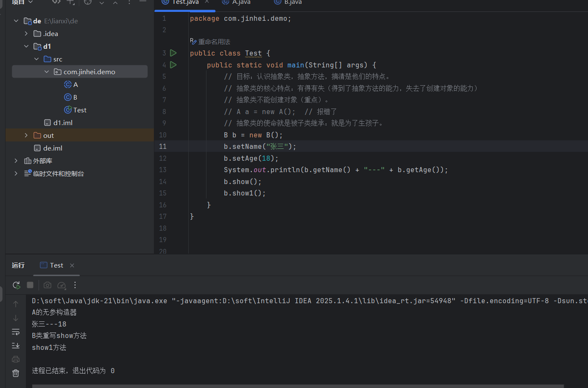Screen dimensions: 588x388
Task: Click line number 11 in the gutter
Action: pyautogui.click(x=163, y=147)
